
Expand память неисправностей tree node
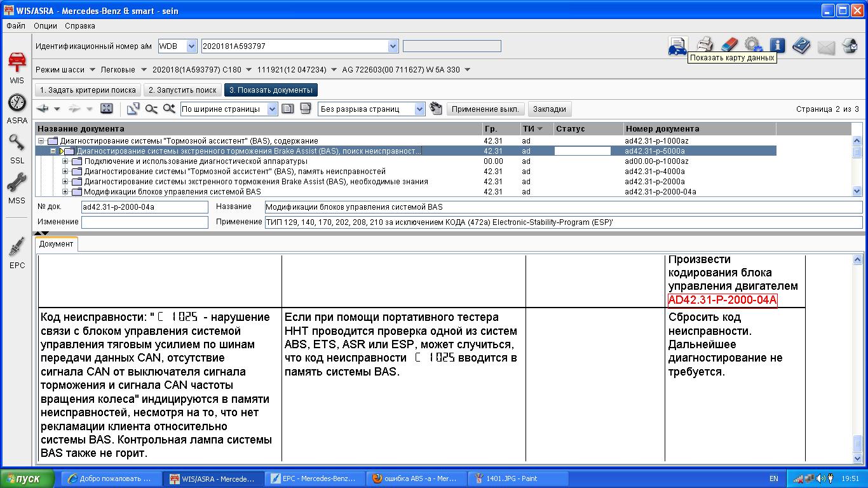click(x=65, y=172)
